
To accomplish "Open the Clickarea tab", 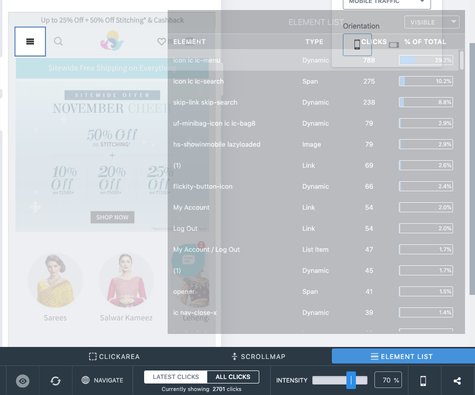I will click(x=114, y=356).
